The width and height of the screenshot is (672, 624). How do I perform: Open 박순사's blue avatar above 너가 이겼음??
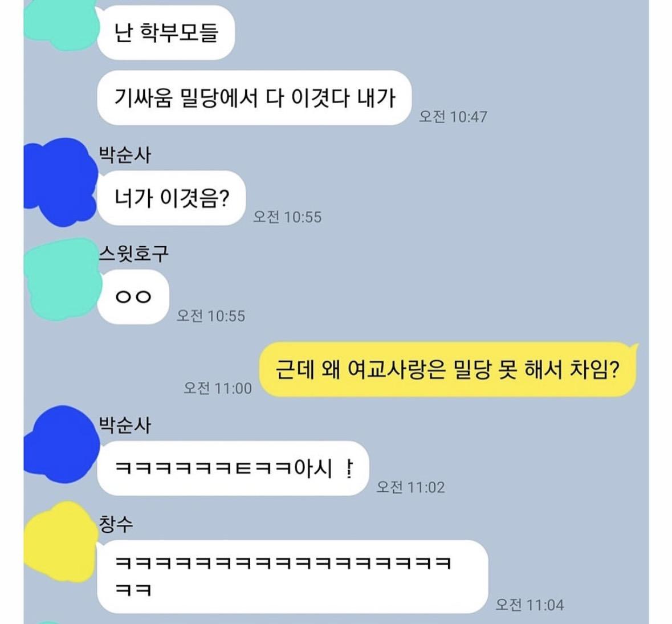point(60,182)
